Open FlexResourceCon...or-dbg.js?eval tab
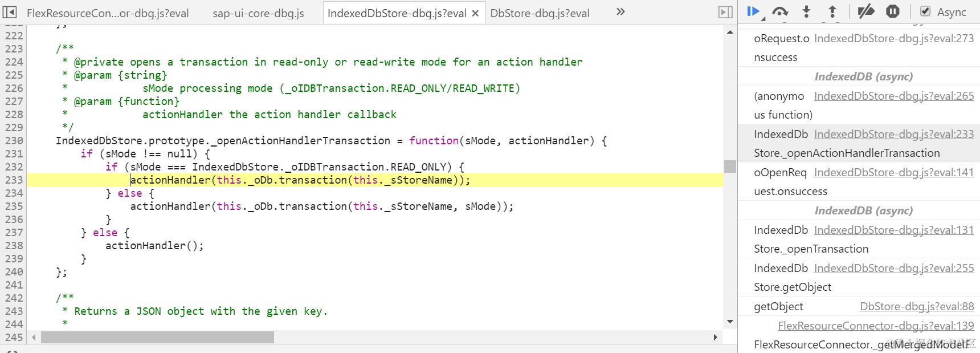This screenshot has height=353, width=980. [x=108, y=13]
